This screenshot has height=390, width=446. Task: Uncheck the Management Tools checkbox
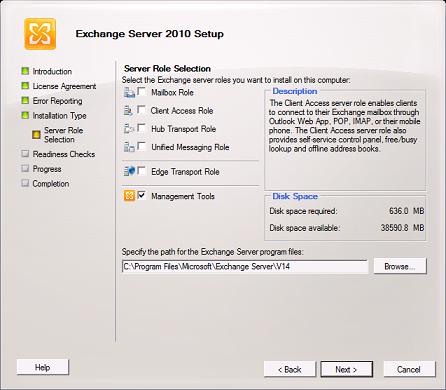(142, 195)
